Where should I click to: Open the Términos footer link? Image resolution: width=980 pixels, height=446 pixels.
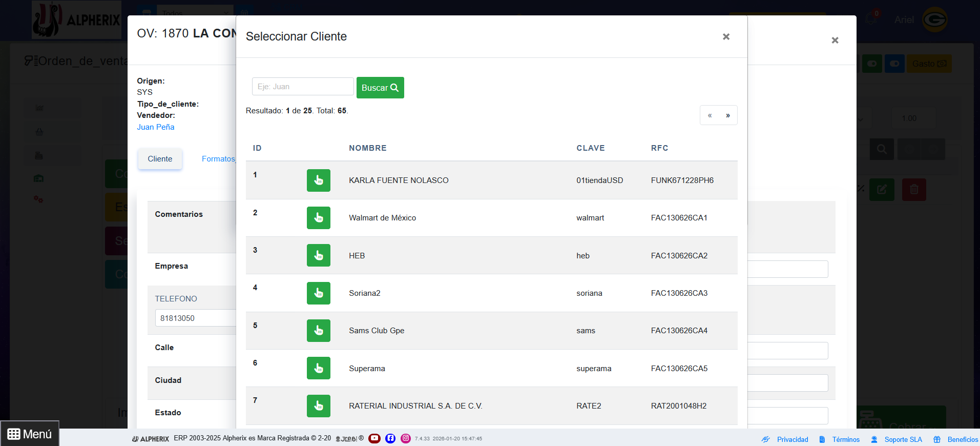(x=846, y=439)
